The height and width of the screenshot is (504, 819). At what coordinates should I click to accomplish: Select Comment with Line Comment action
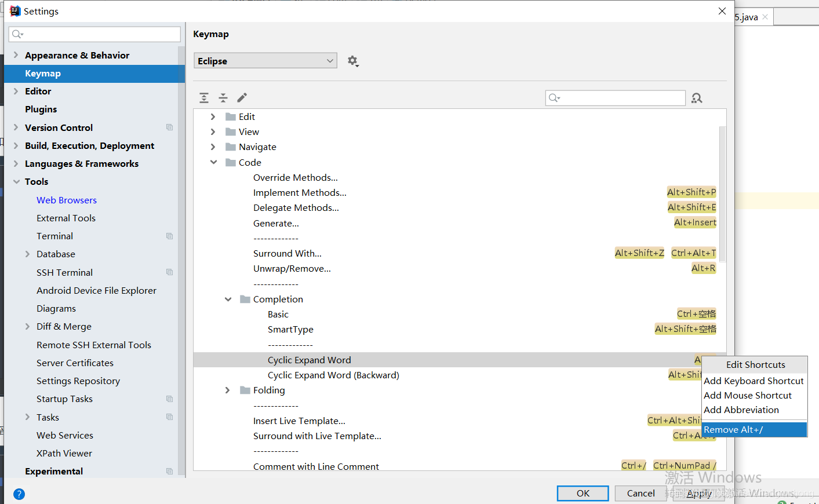[316, 466]
